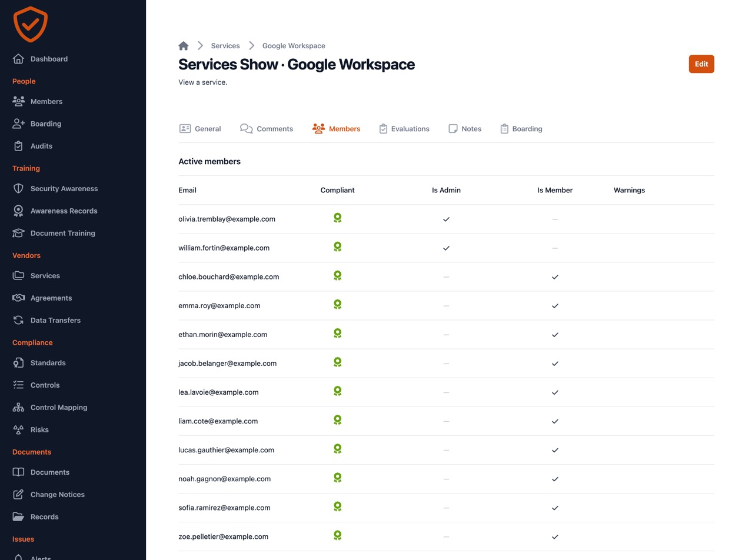Click the Document Training graduation cap icon
This screenshot has width=755, height=560.
[19, 234]
